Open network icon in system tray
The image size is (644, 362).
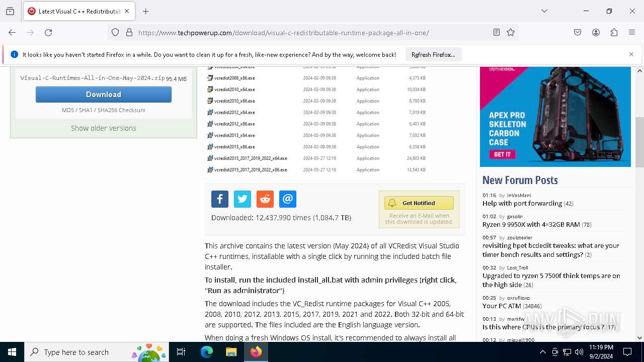[x=567, y=352]
